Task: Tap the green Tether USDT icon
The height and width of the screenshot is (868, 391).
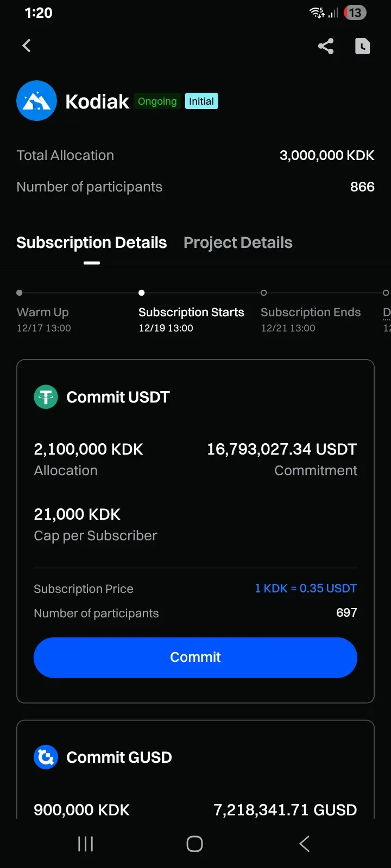Action: tap(46, 397)
